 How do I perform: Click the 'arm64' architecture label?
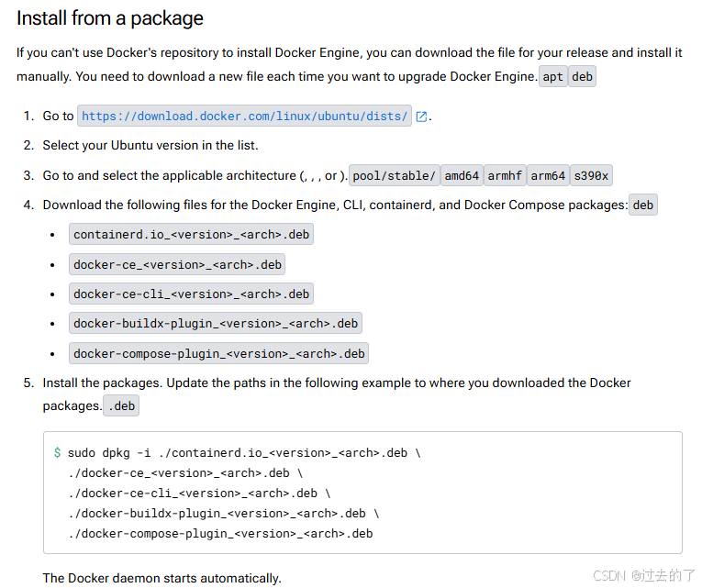[548, 175]
